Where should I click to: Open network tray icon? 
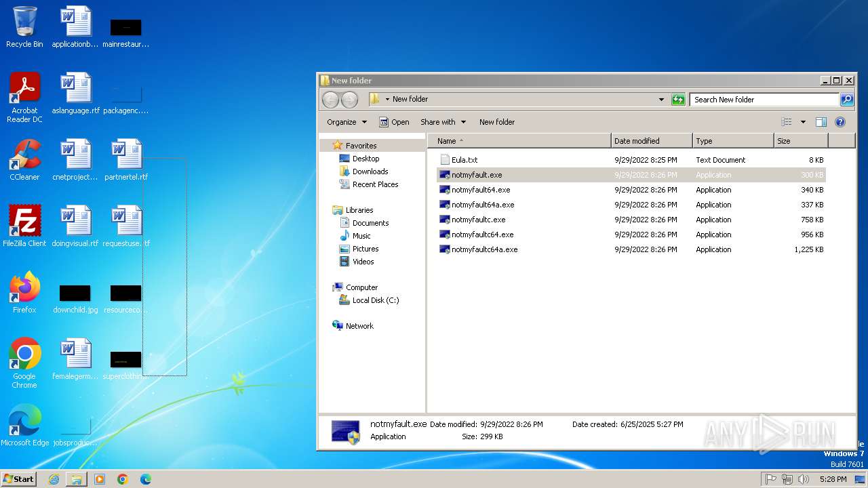click(787, 479)
